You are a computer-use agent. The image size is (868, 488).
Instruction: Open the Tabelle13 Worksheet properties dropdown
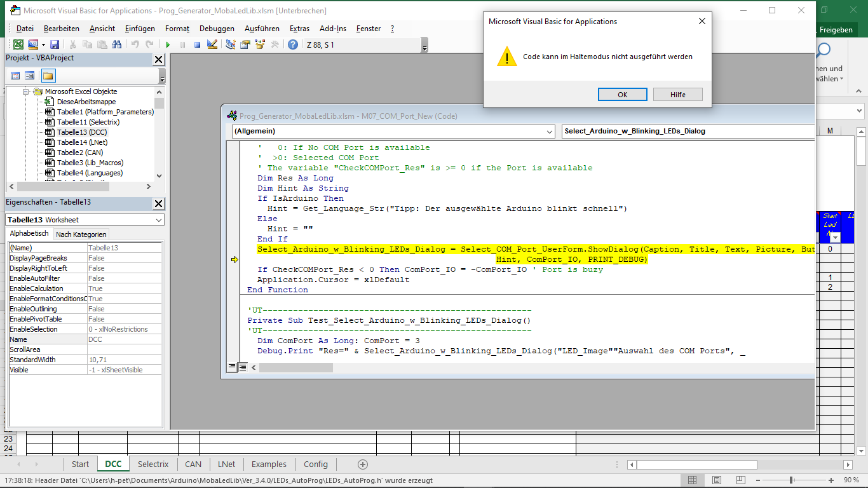pyautogui.click(x=158, y=220)
